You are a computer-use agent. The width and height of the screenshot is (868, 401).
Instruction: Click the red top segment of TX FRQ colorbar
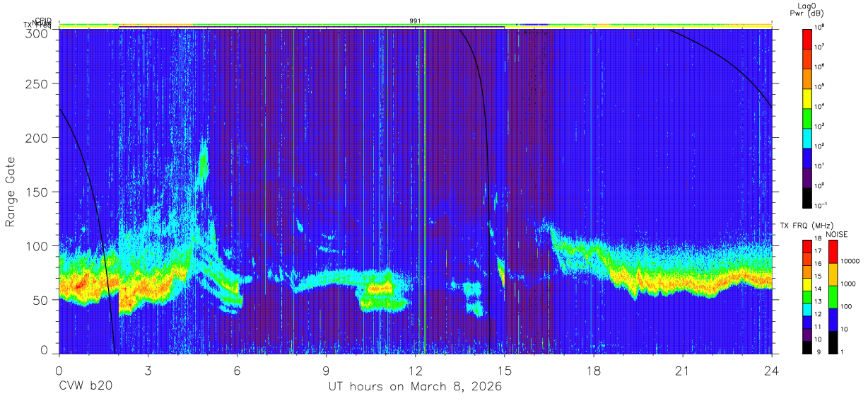[x=808, y=246]
